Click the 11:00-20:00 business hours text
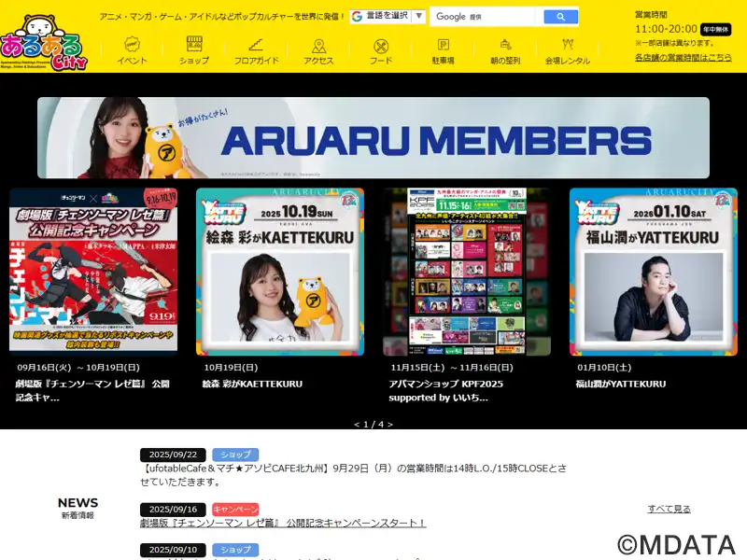This screenshot has height=560, width=747. pyautogui.click(x=666, y=29)
